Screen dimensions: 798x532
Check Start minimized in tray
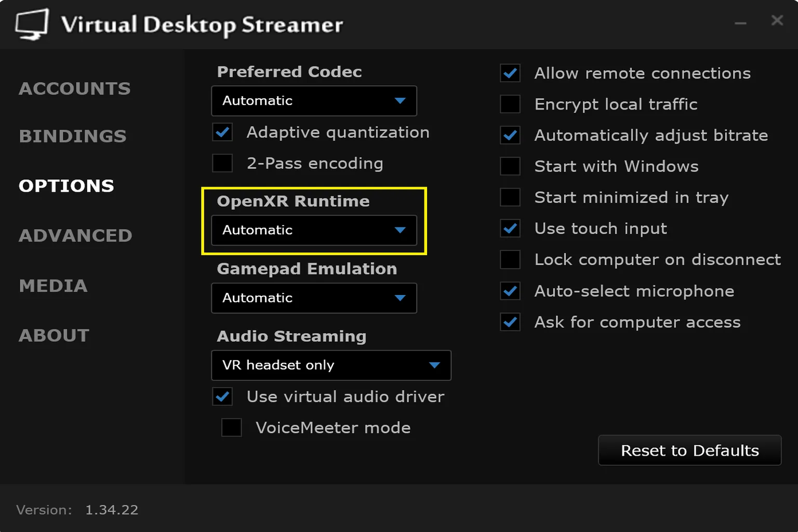point(510,197)
